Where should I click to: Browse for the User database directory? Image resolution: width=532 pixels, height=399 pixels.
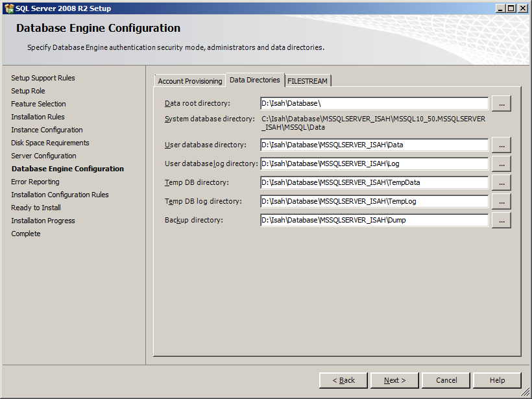pos(501,145)
